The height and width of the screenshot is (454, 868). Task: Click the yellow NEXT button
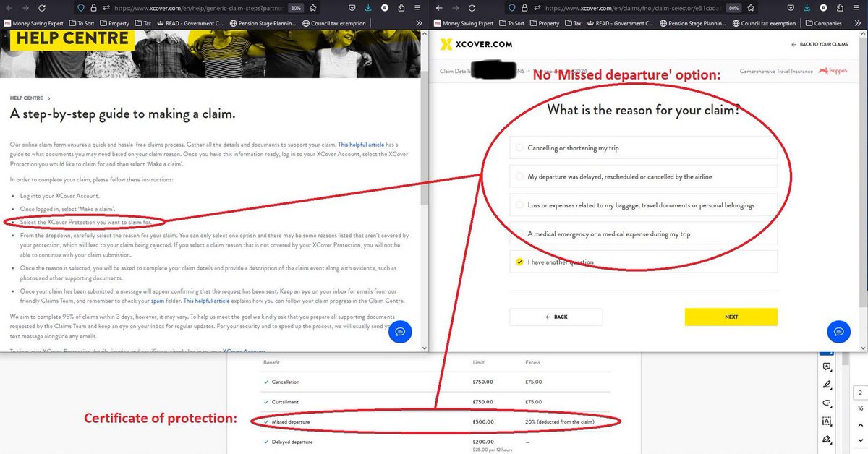pyautogui.click(x=731, y=317)
